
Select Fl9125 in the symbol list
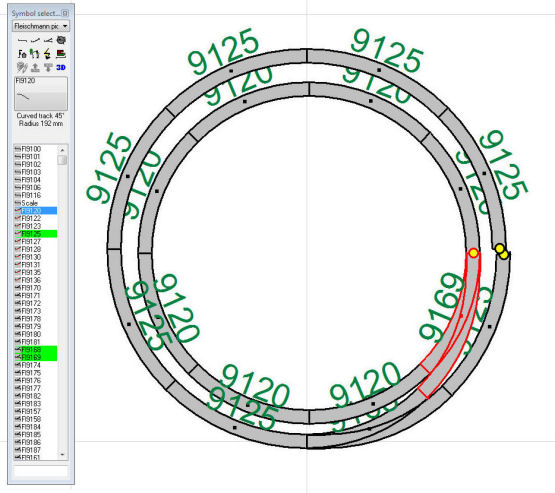tap(35, 234)
